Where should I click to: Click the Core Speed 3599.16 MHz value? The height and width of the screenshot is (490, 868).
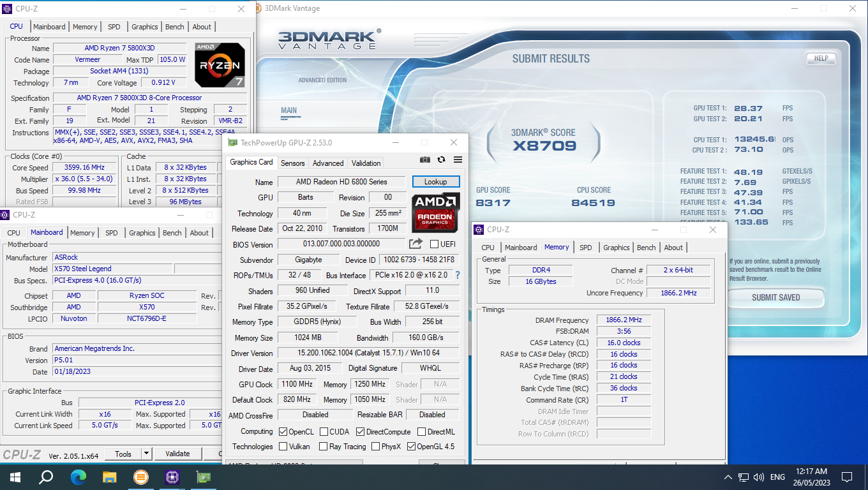pyautogui.click(x=84, y=168)
